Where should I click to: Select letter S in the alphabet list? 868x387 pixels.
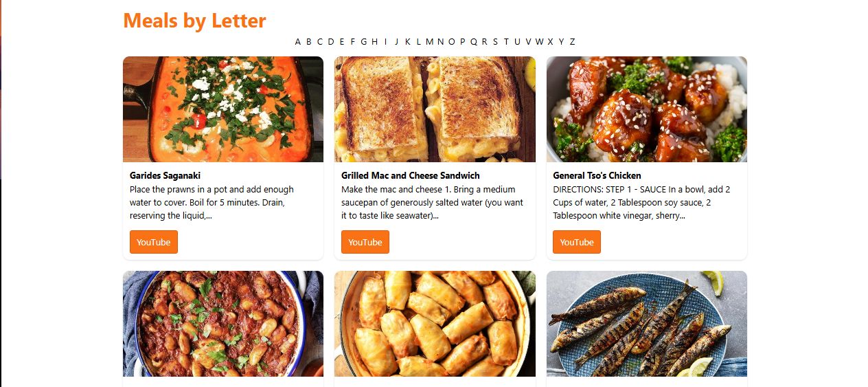click(x=495, y=41)
